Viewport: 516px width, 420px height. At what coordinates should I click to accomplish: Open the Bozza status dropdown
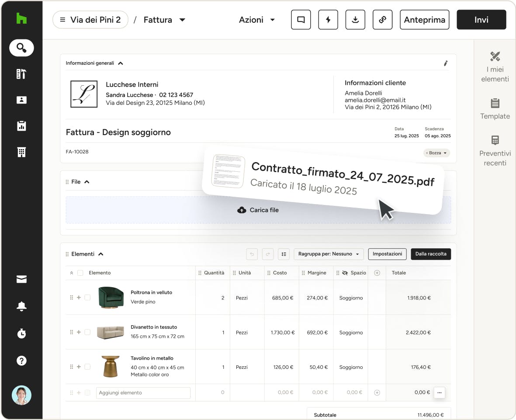click(436, 153)
